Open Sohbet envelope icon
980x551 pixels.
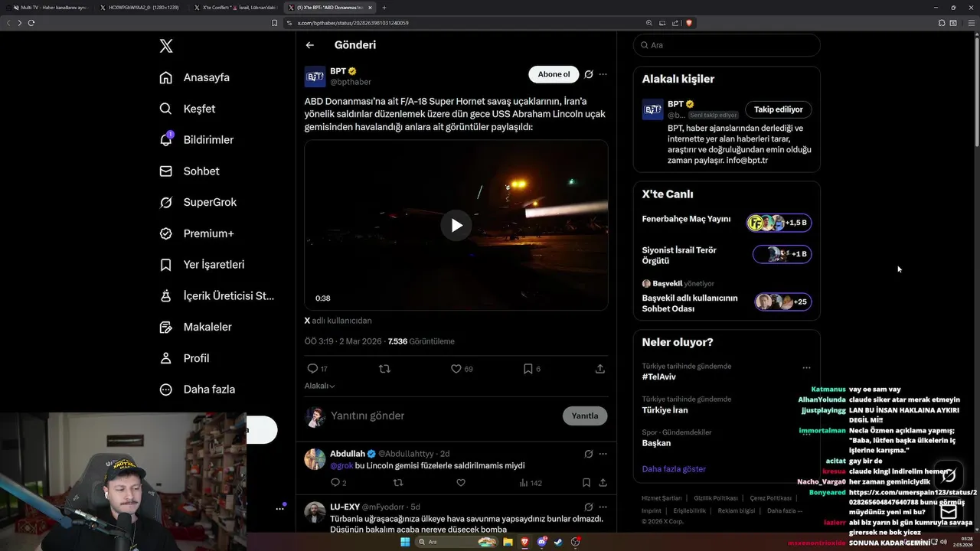click(x=165, y=171)
